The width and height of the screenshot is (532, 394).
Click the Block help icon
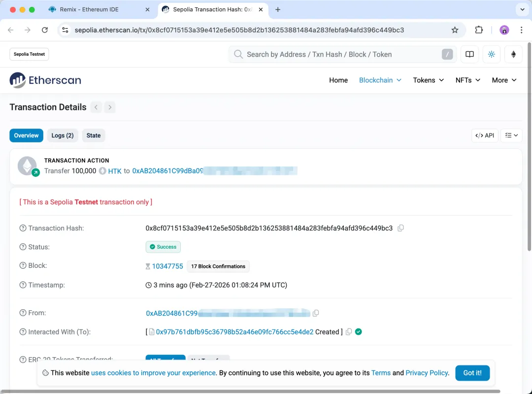pyautogui.click(x=23, y=265)
